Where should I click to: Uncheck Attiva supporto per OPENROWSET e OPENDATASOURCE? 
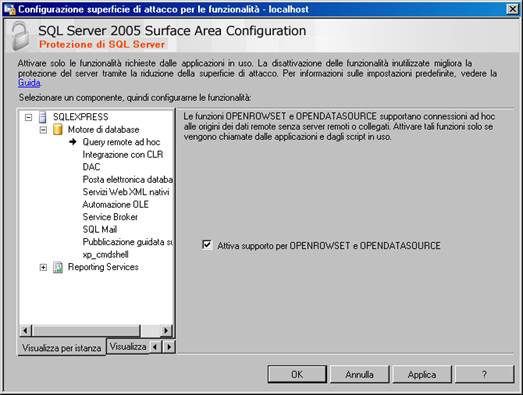pyautogui.click(x=207, y=245)
